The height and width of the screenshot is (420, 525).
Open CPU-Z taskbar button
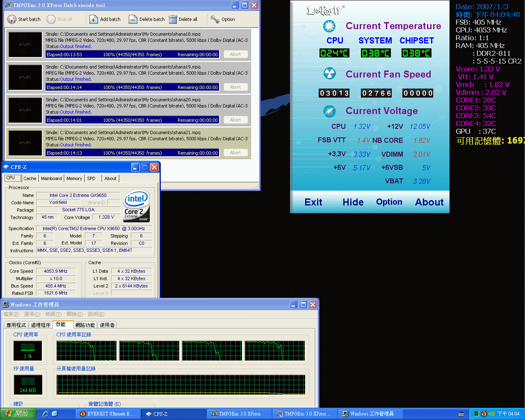tap(174, 414)
